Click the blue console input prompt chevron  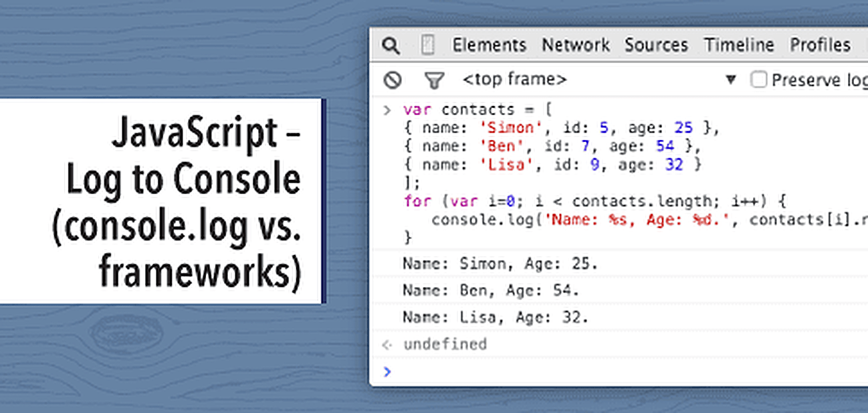tap(388, 372)
